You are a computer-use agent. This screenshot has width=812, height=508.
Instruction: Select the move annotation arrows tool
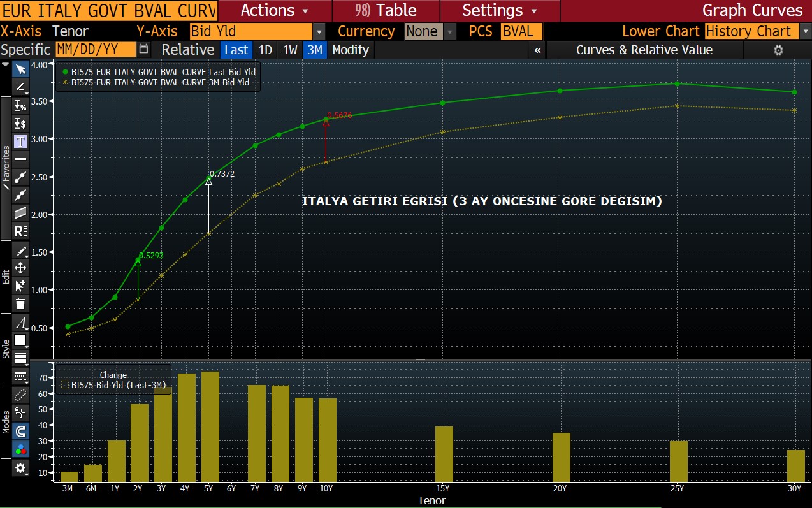(20, 268)
